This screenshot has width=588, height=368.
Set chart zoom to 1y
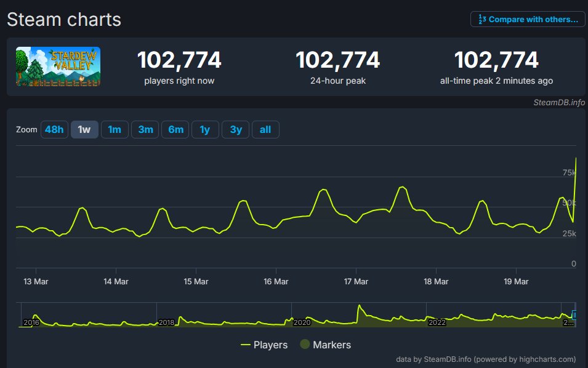click(x=205, y=130)
